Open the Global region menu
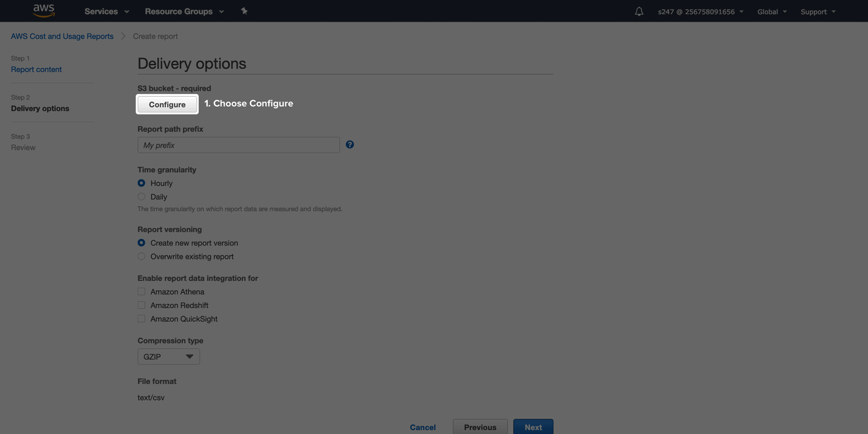Screen dimensions: 868x434 coord(771,11)
